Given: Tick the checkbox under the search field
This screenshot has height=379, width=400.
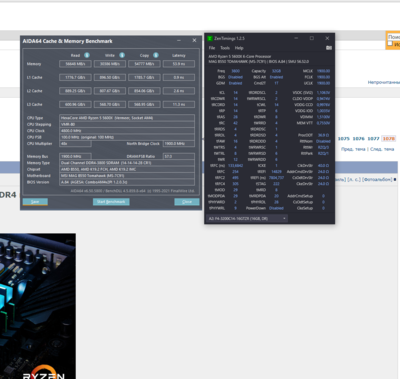Looking at the screenshot, I should click(x=390, y=43).
